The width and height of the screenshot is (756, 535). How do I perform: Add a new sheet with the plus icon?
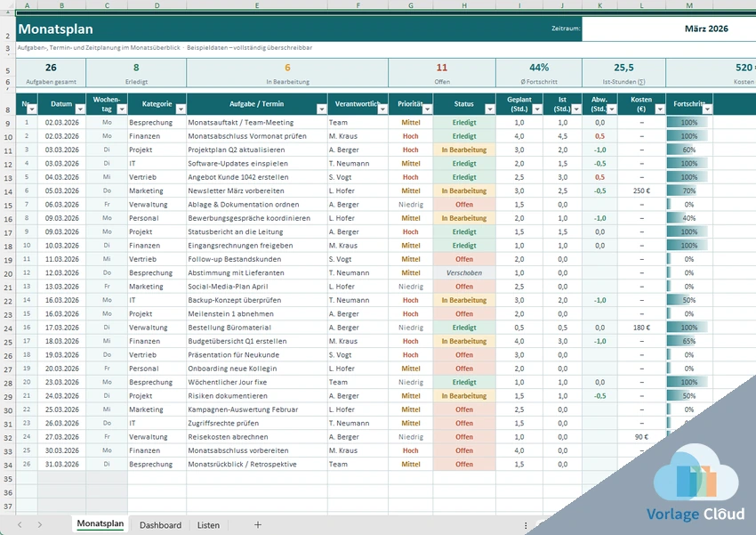click(x=258, y=525)
